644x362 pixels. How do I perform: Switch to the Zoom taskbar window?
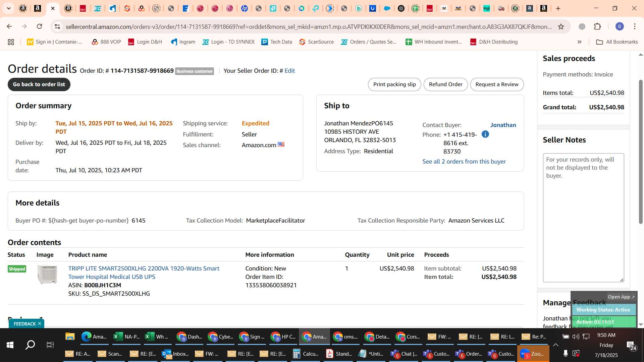[533, 354]
